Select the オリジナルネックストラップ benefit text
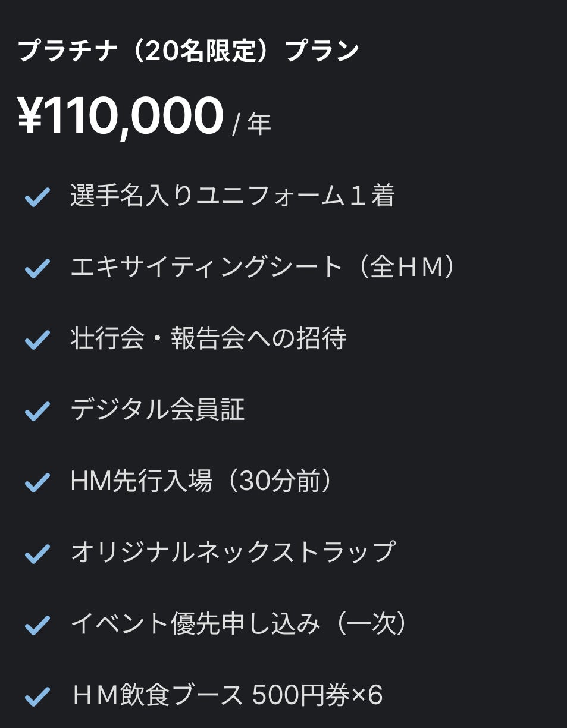The width and height of the screenshot is (567, 728). (x=232, y=553)
